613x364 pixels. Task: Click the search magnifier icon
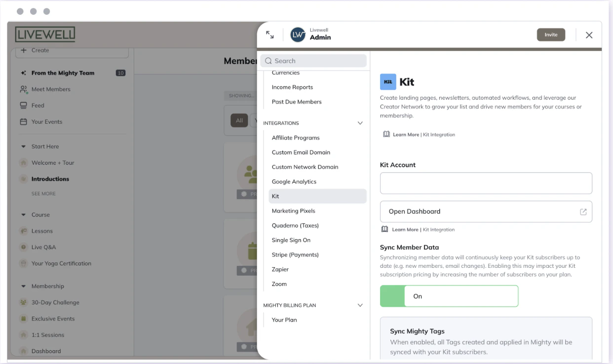268,61
